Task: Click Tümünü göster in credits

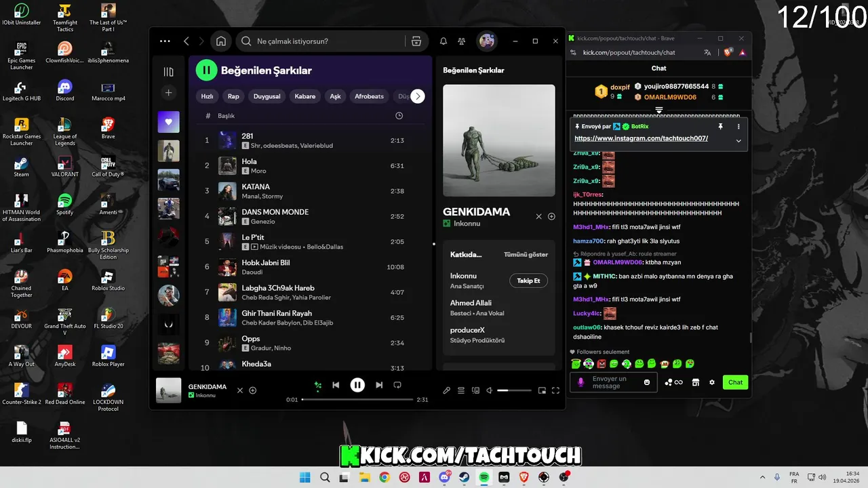Action: coord(526,255)
